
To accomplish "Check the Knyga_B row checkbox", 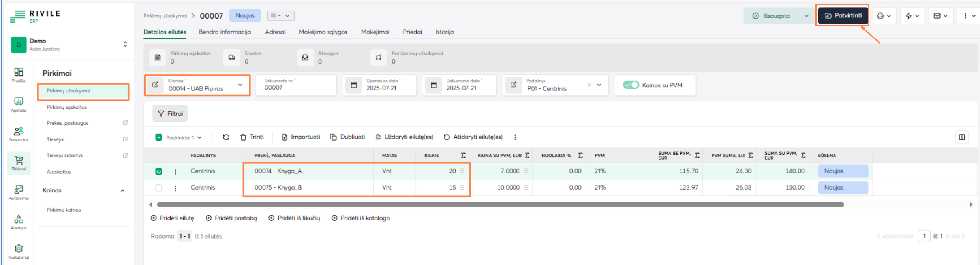I will [159, 188].
